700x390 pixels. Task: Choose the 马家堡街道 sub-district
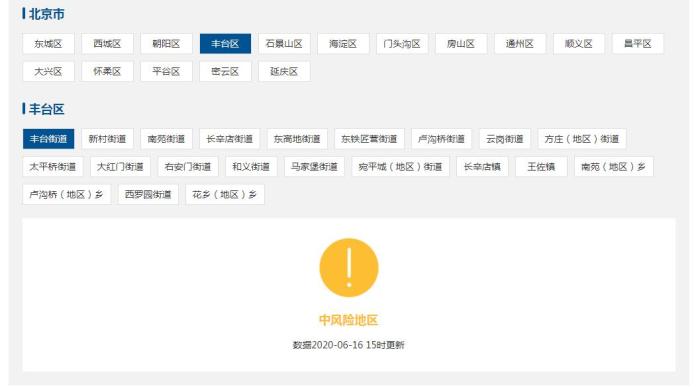tap(314, 167)
